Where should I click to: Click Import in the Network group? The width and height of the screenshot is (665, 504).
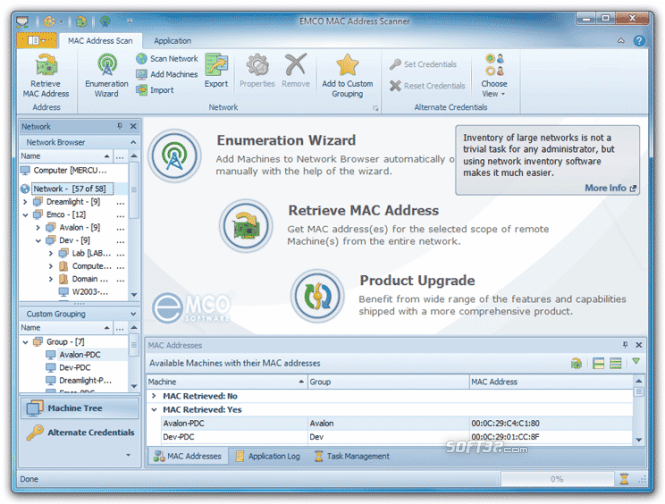coord(155,90)
